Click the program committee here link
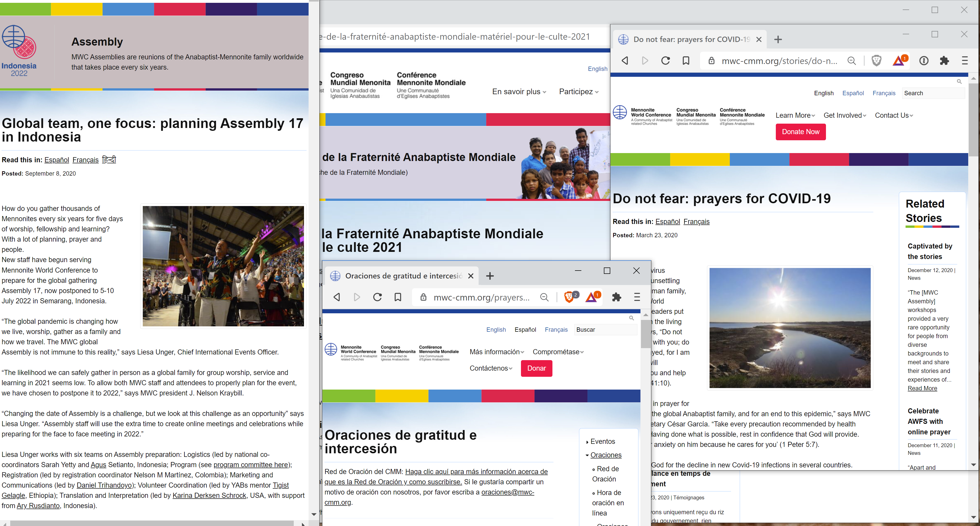This screenshot has width=980, height=526. click(251, 464)
